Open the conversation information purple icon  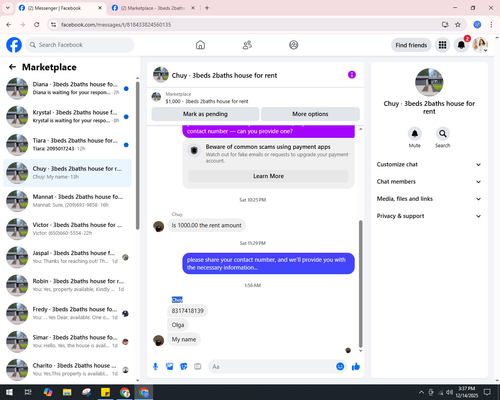(x=352, y=75)
